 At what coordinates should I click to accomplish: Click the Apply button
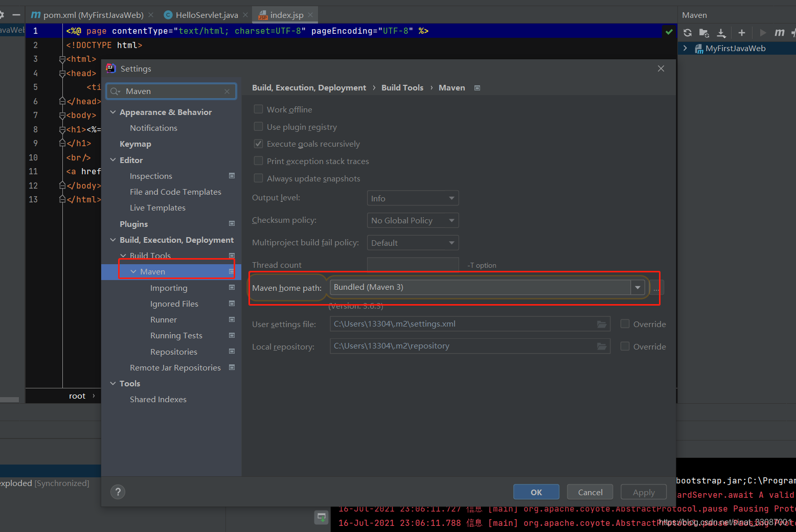tap(644, 492)
